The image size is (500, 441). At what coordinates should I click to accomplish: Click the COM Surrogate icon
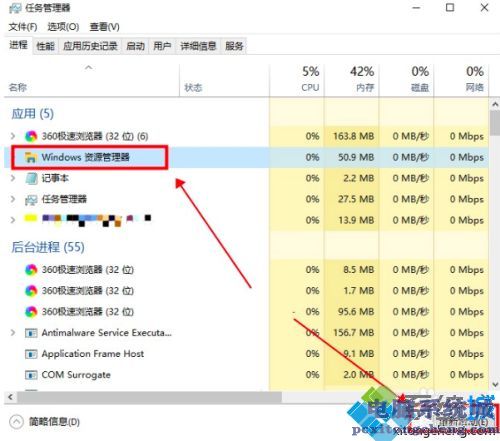[31, 375]
